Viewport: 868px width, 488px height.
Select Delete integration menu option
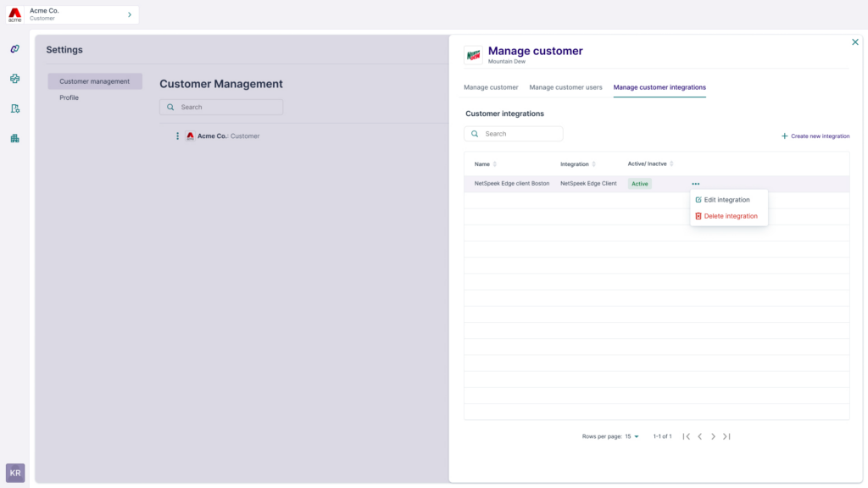(x=730, y=216)
